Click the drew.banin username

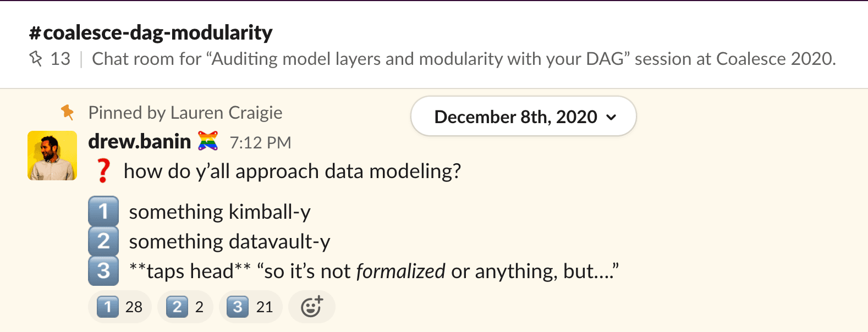139,142
